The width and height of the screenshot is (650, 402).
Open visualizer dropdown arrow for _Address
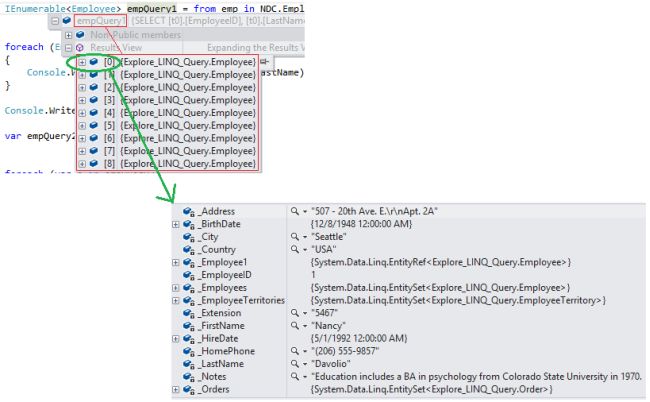point(305,212)
